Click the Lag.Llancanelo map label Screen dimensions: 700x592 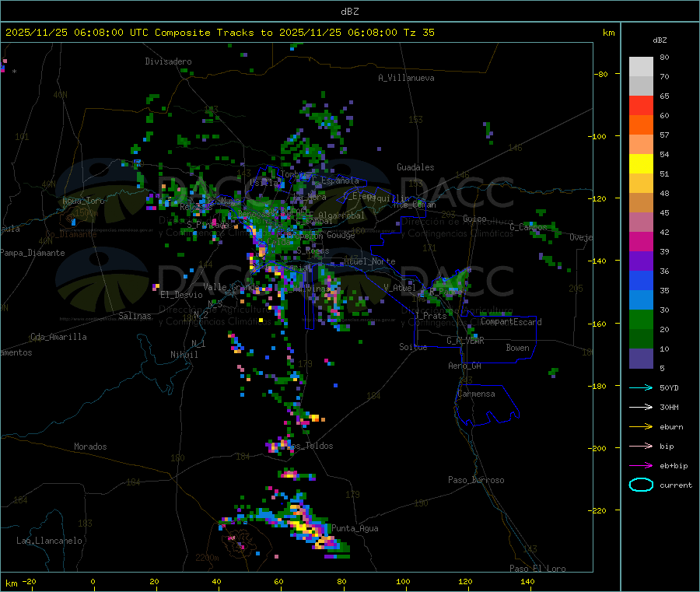click(49, 541)
